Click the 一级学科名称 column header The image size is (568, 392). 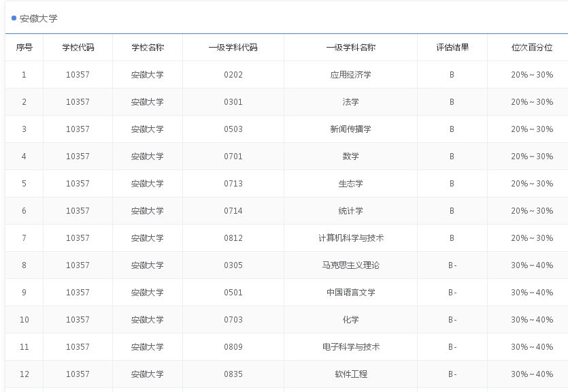pyautogui.click(x=350, y=47)
